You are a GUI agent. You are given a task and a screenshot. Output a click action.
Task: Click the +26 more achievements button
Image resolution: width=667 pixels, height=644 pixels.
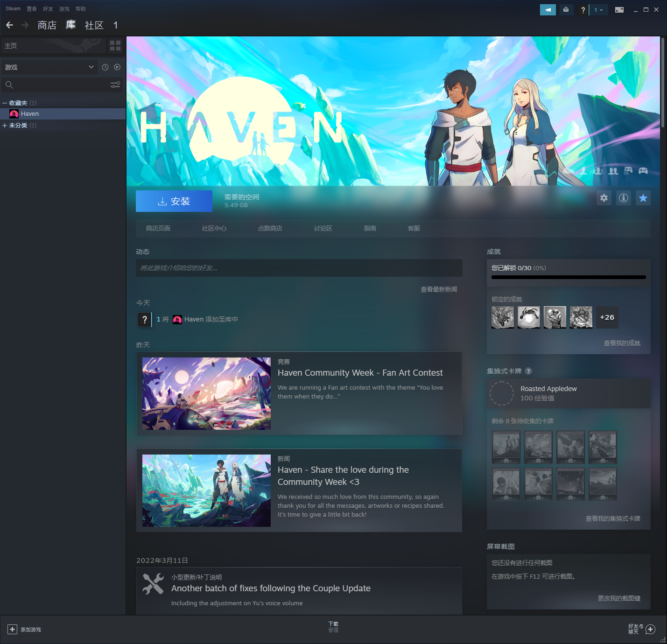click(607, 317)
